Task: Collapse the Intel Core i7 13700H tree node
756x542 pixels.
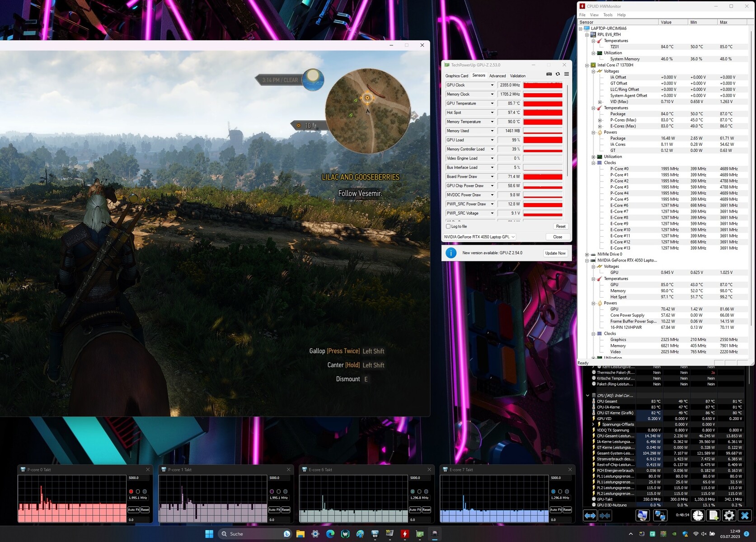Action: (587, 65)
